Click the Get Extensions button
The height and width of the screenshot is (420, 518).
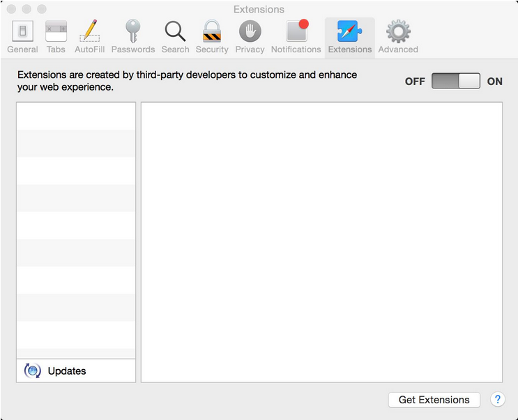click(434, 400)
